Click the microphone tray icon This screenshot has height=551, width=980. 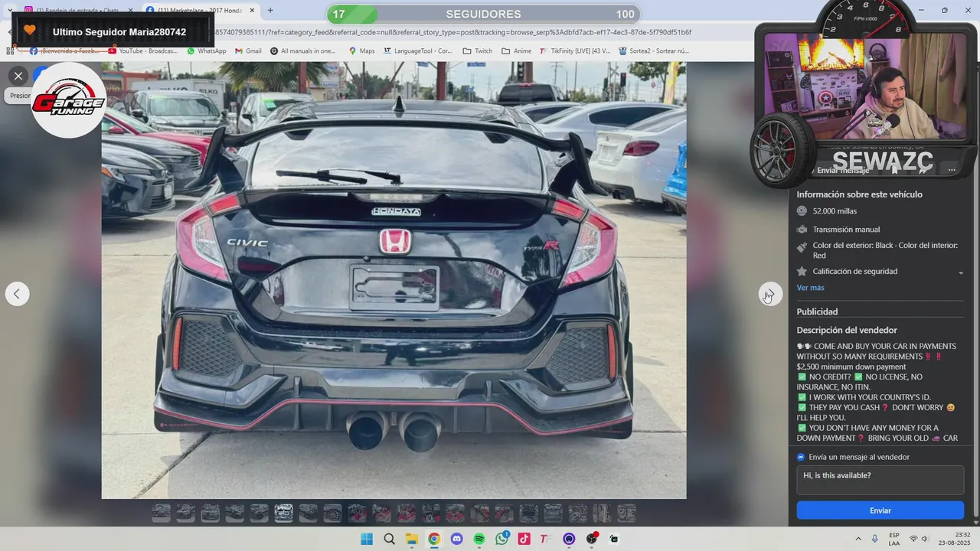875,539
